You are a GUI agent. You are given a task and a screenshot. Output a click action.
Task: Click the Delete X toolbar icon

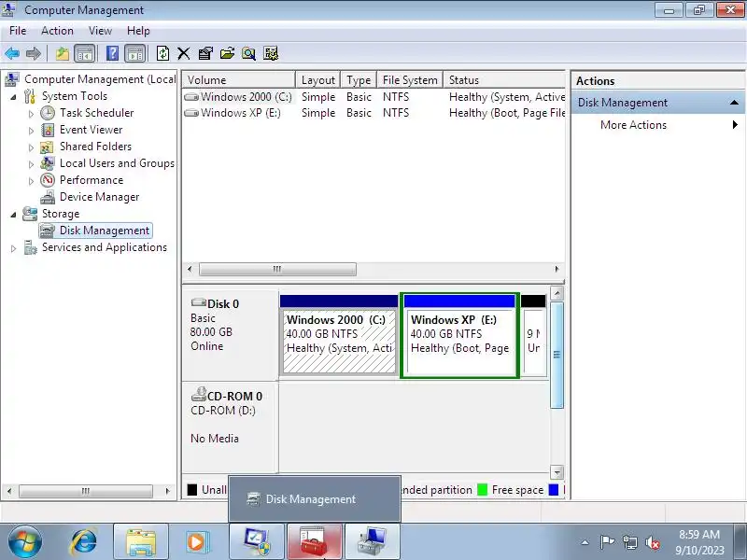[x=183, y=53]
